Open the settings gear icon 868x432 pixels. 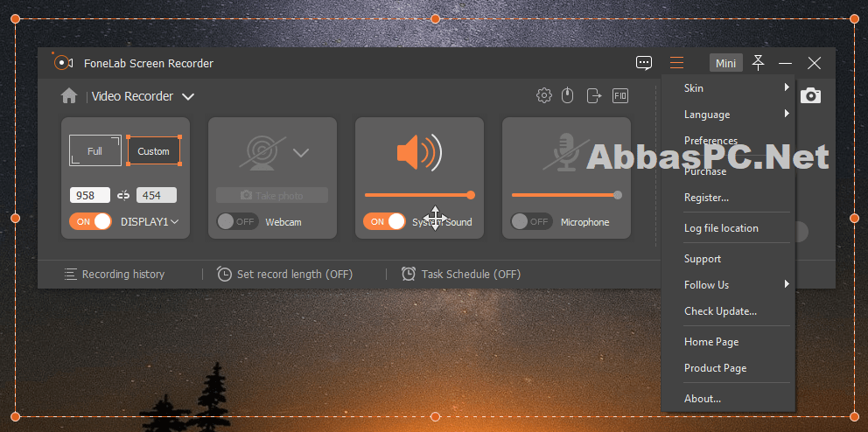coord(544,95)
